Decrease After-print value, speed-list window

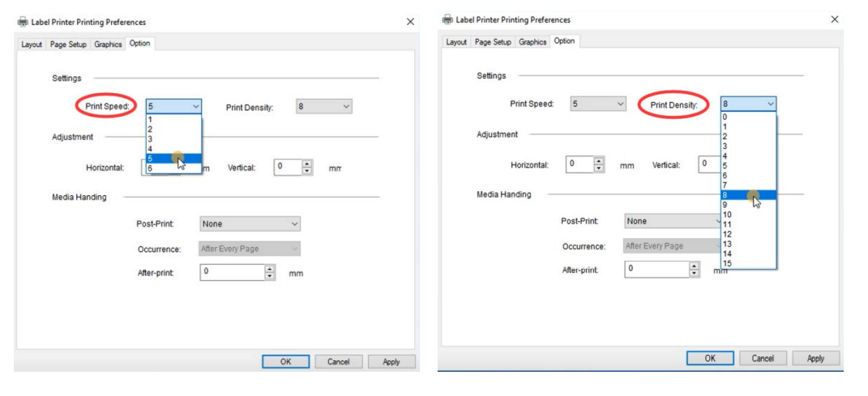[270, 275]
